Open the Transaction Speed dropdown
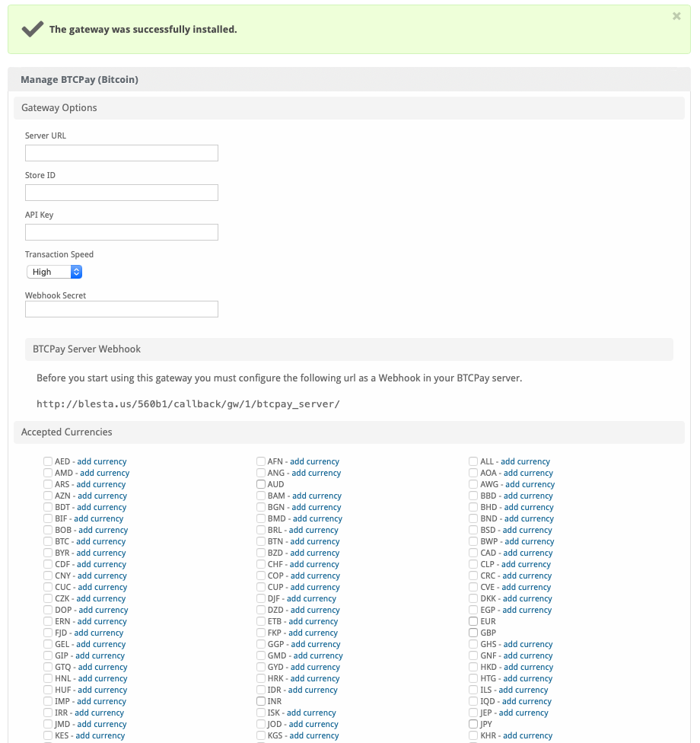This screenshot has width=700, height=743. tap(54, 272)
